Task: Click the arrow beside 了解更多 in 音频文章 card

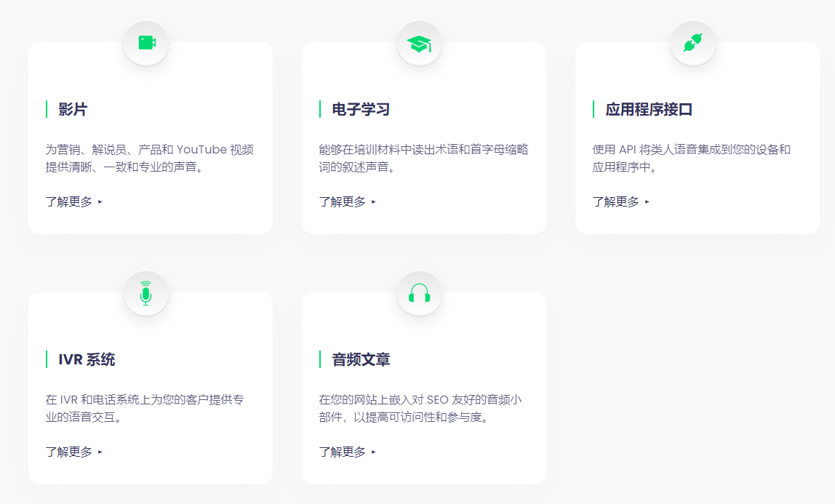Action: tap(374, 452)
